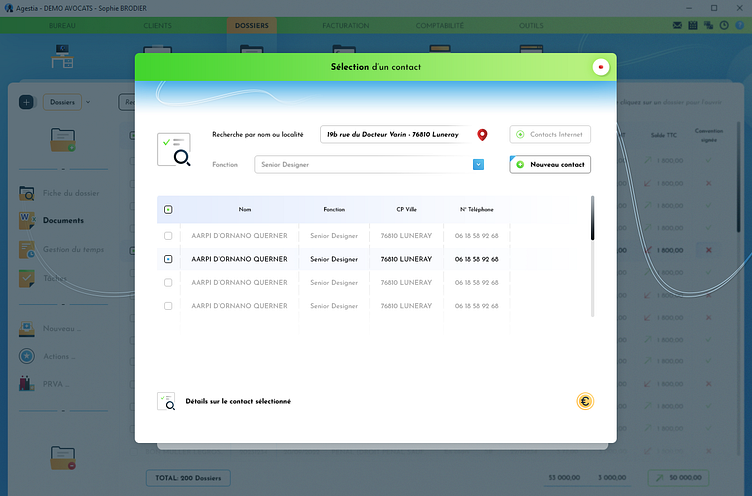The height and width of the screenshot is (496, 752).
Task: Click the Contacts Internet button
Action: 550,134
